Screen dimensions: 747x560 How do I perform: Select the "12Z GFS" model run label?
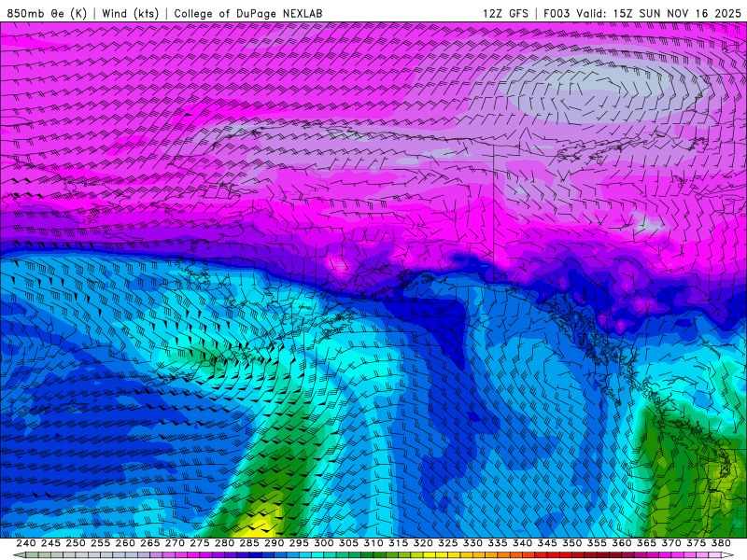505,13
